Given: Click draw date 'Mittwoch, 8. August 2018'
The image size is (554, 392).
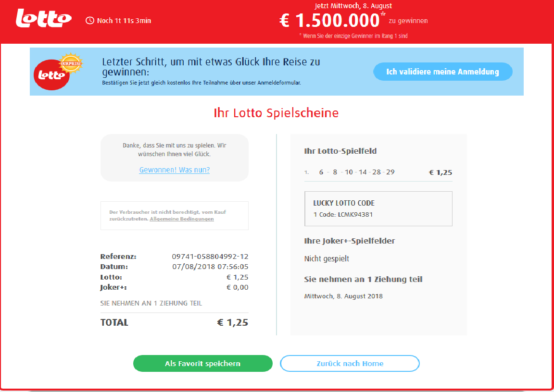Looking at the screenshot, I should coord(343,296).
